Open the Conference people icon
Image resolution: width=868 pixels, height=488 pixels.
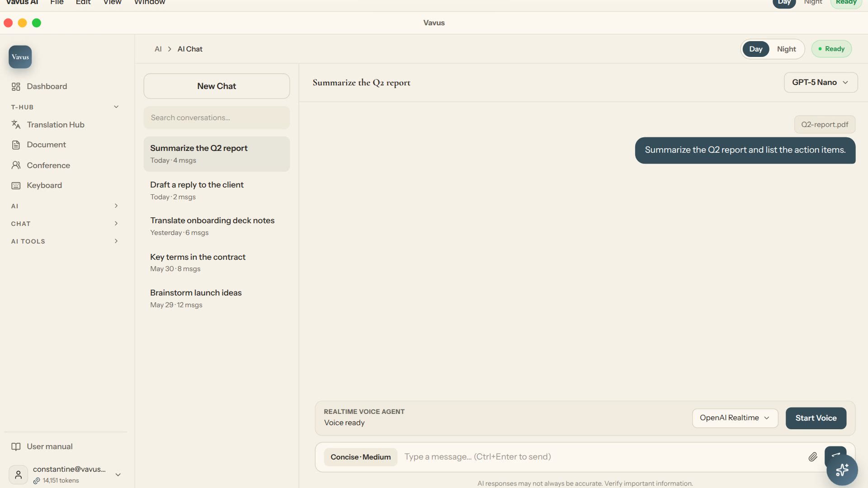(x=16, y=165)
